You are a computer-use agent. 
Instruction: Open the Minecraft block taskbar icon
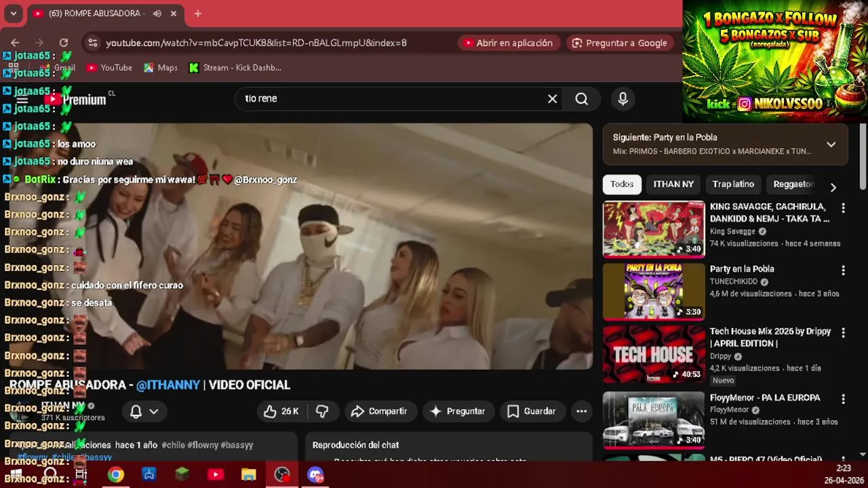coord(182,474)
